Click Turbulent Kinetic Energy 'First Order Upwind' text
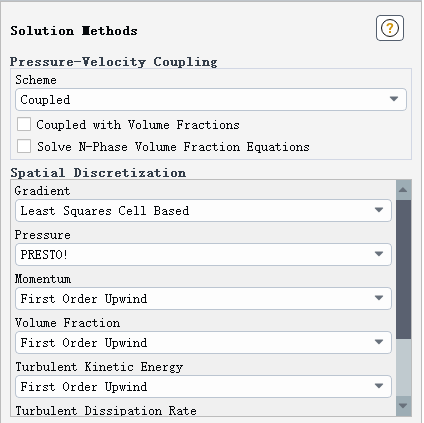Image resolution: width=424 pixels, height=423 pixels. click(84, 387)
